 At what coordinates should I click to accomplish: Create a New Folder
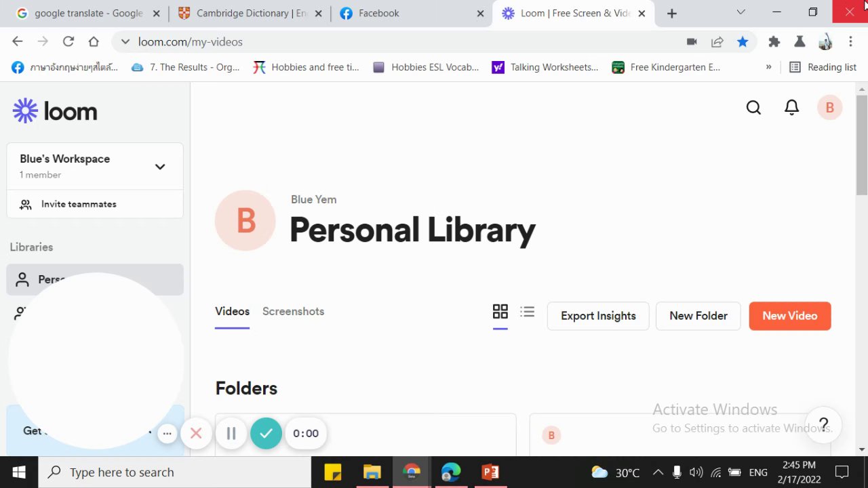698,316
